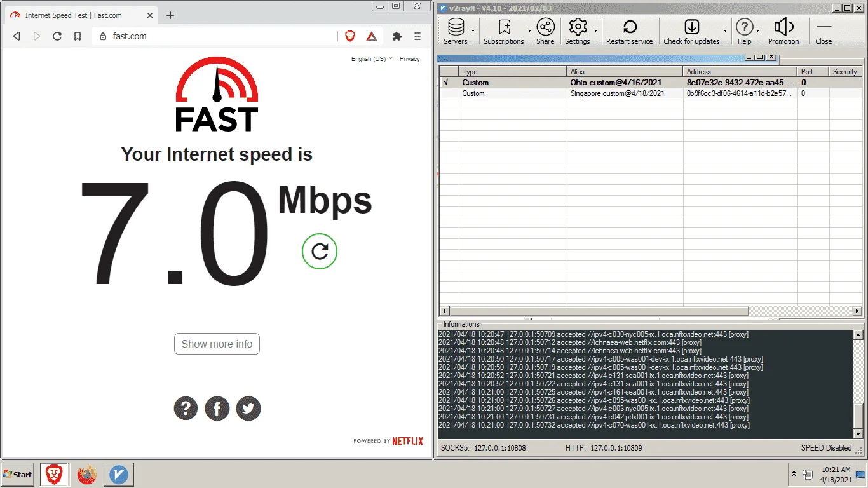Click the v2rayN taskbar icon
The width and height of the screenshot is (868, 488).
pyautogui.click(x=119, y=474)
